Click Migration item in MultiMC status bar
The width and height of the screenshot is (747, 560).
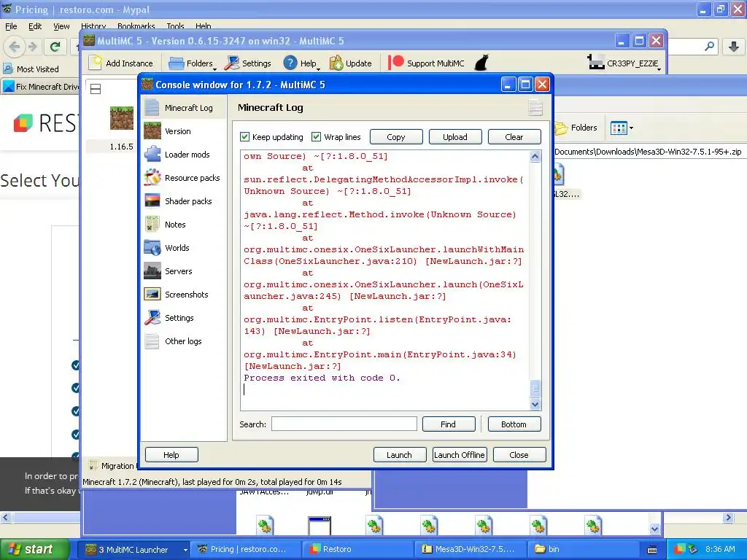pos(112,466)
